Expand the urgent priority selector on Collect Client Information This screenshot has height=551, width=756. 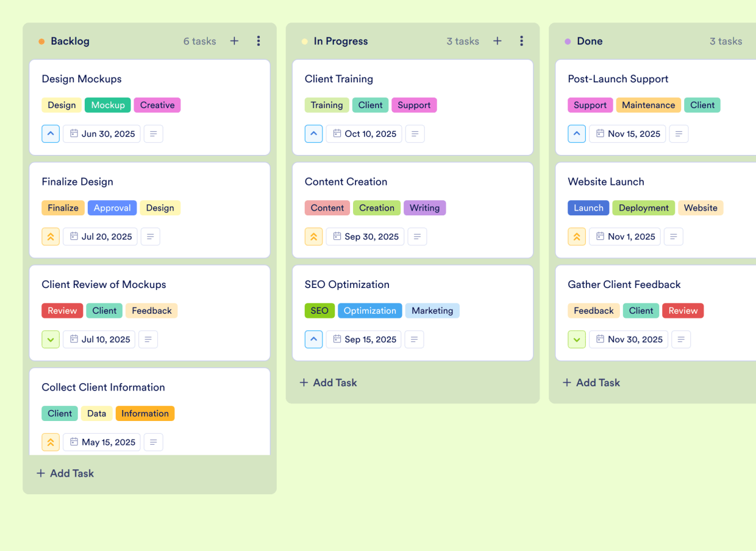[x=51, y=442]
